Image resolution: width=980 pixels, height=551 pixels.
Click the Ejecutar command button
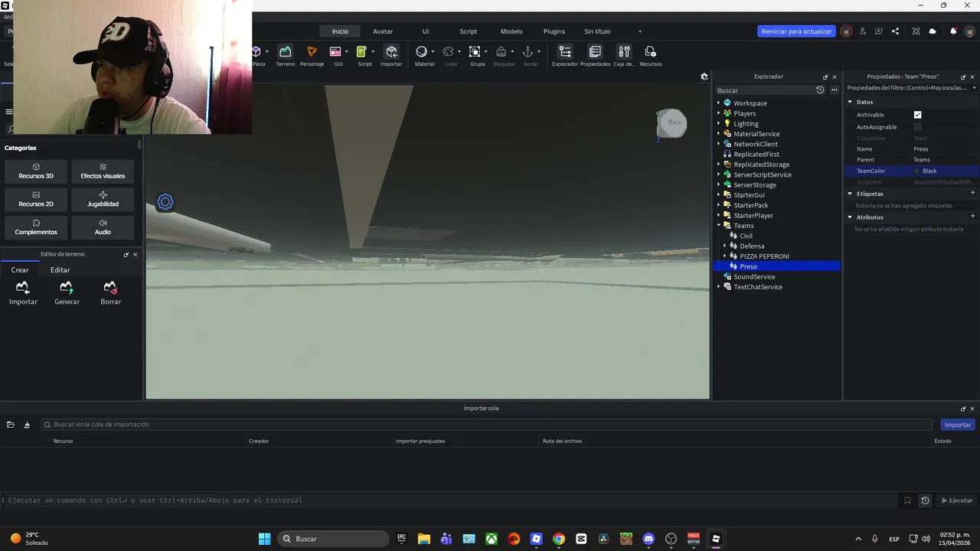(x=957, y=500)
